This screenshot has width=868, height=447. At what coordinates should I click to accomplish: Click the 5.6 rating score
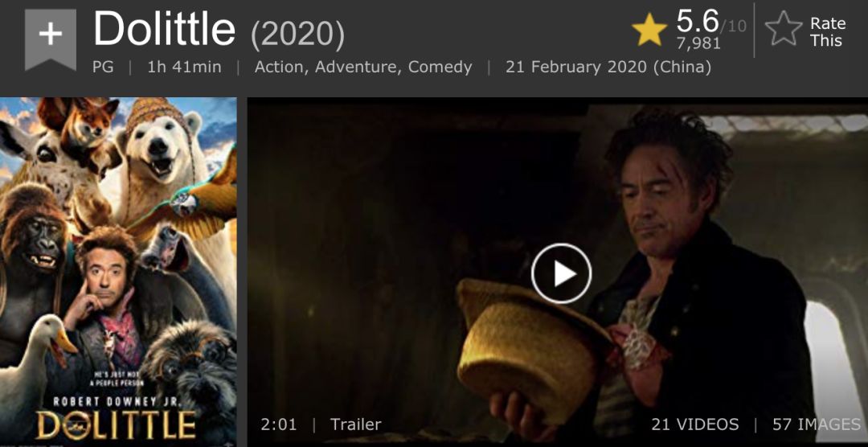pos(698,23)
